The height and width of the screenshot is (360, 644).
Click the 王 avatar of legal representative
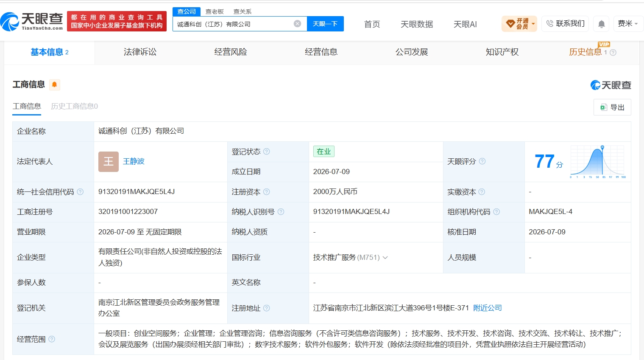[109, 161]
